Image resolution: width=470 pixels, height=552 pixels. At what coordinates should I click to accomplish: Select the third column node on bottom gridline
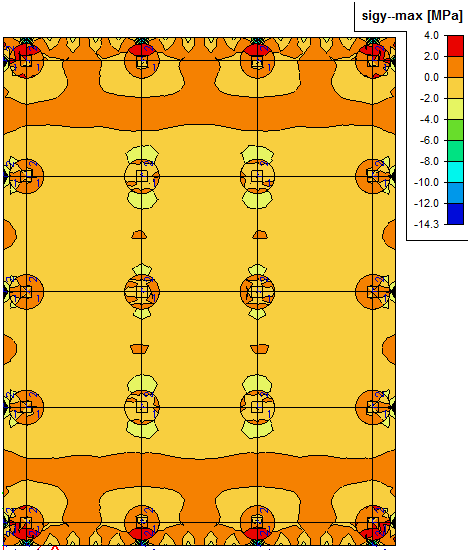click(257, 522)
